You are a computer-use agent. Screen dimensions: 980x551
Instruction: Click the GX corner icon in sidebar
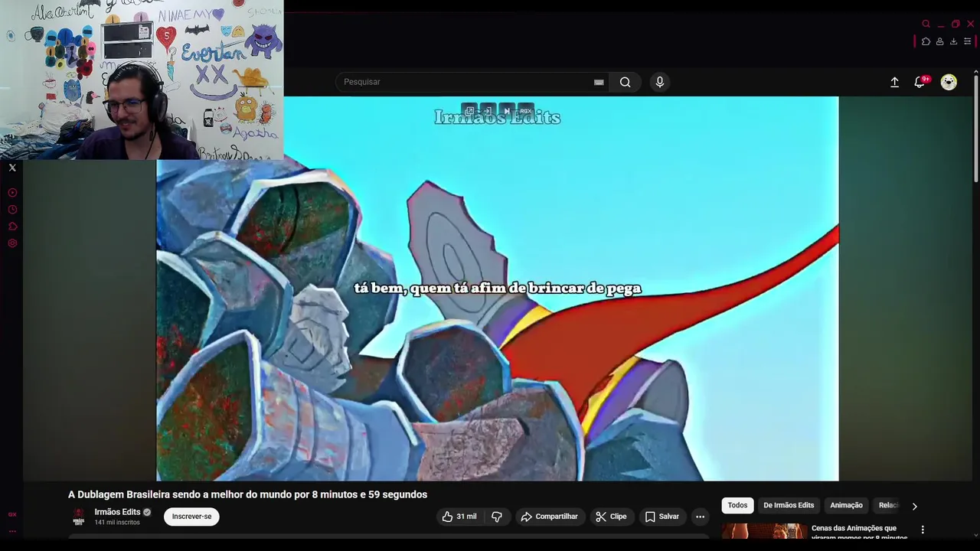click(12, 514)
